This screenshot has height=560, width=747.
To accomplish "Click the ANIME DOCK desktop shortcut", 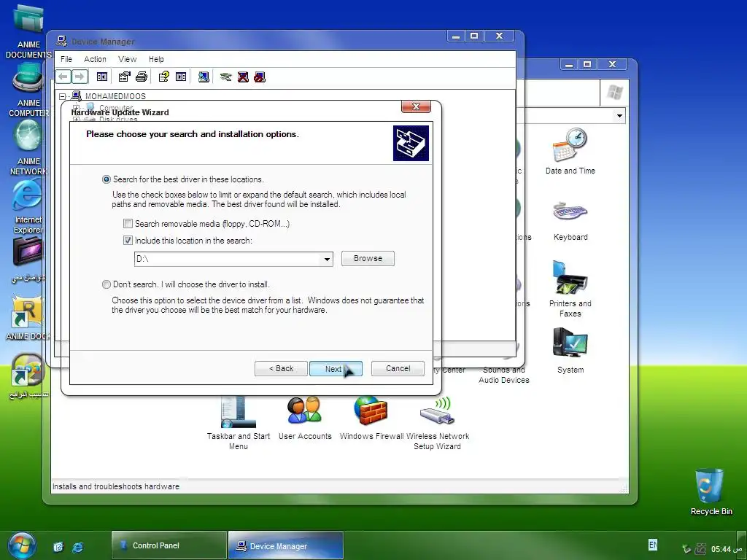I will pos(28,318).
